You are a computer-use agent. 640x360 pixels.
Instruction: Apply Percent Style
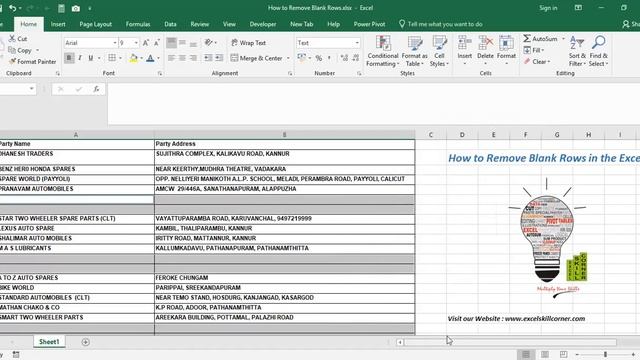(318, 58)
